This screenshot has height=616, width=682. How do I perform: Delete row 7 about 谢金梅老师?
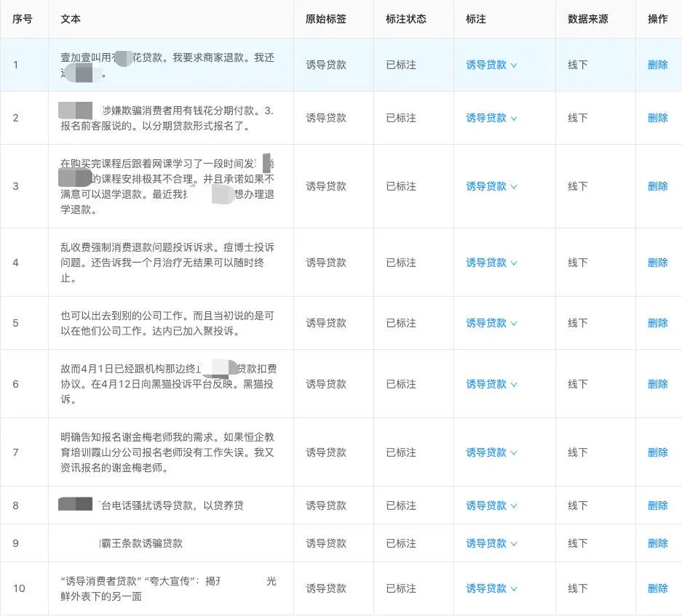pos(658,452)
